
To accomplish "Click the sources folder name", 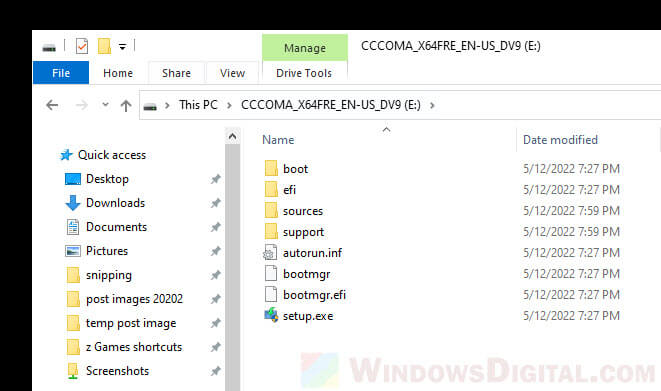I will click(303, 211).
